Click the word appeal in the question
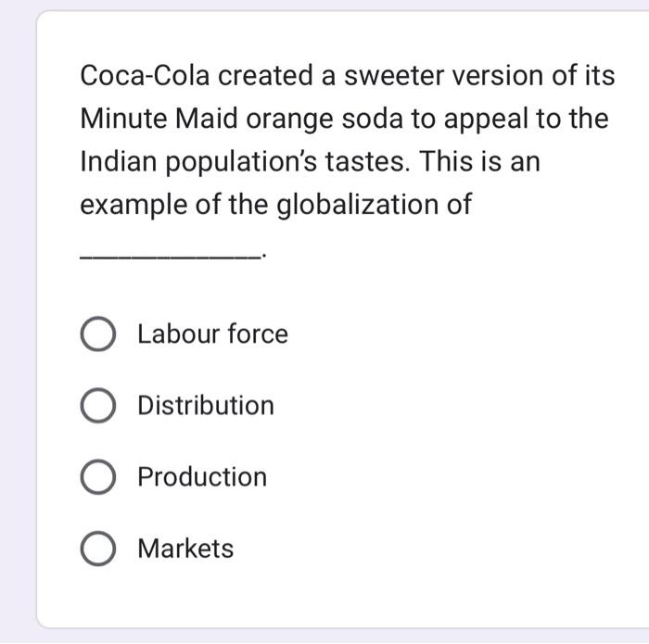Image resolution: width=649 pixels, height=644 pixels. click(486, 120)
